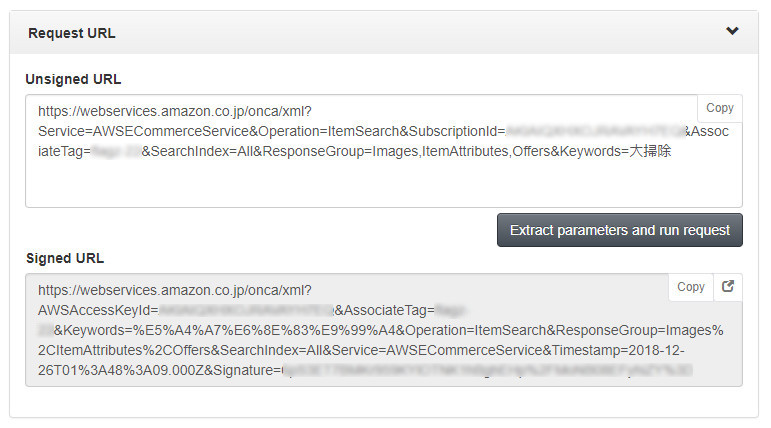Click Operation=ItemSearch in the Unsigned URL
Screen dimensions: 771x428
pos(308,131)
